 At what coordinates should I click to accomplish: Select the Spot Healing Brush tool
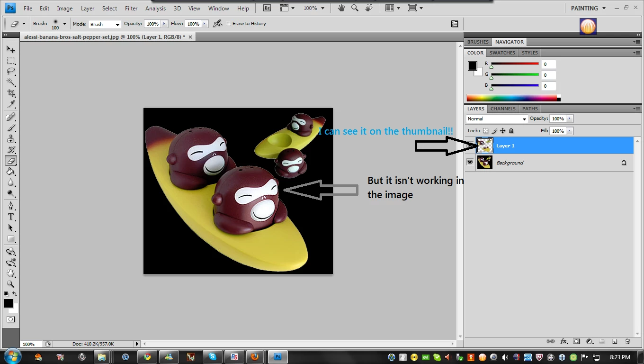[10, 117]
